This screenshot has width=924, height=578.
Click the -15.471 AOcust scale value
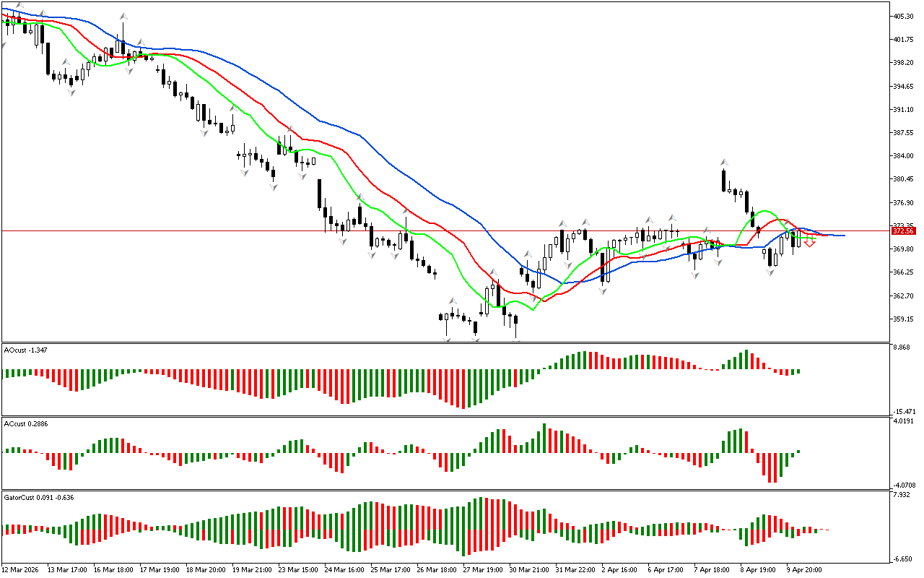tap(903, 411)
